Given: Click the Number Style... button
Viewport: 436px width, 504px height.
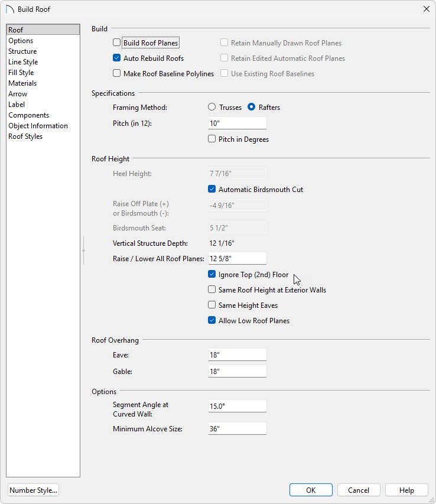Looking at the screenshot, I should tap(34, 490).
